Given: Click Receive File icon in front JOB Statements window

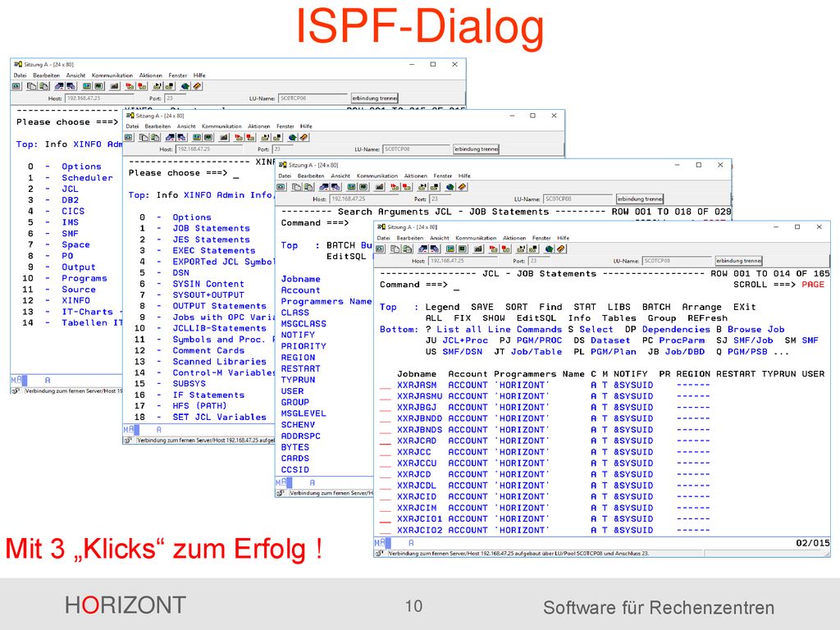Looking at the screenshot, I should point(435,249).
